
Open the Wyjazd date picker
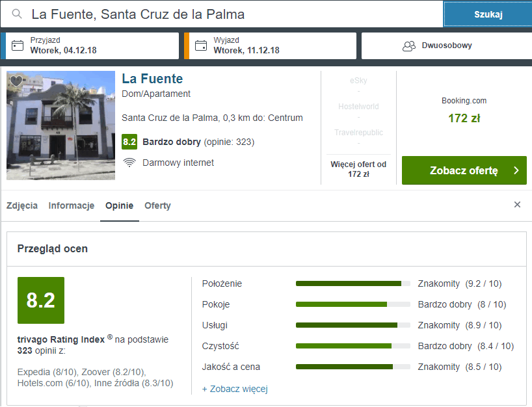click(280, 46)
